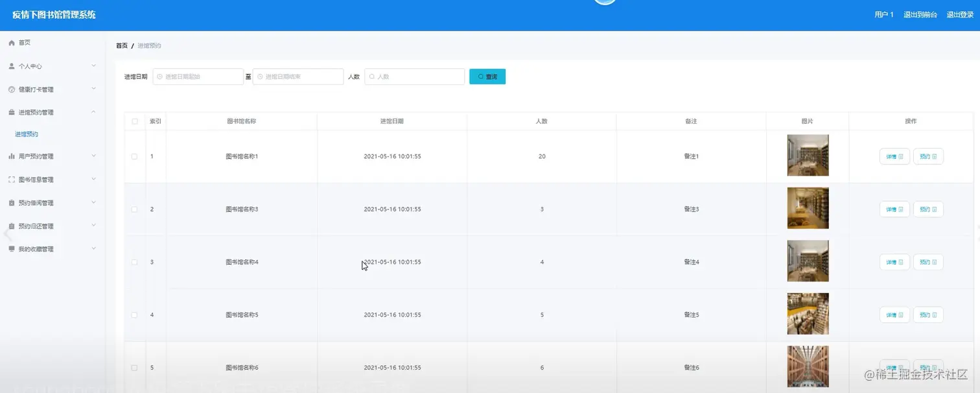Click the 备注5 cell
Image resolution: width=980 pixels, height=393 pixels.
pos(691,315)
